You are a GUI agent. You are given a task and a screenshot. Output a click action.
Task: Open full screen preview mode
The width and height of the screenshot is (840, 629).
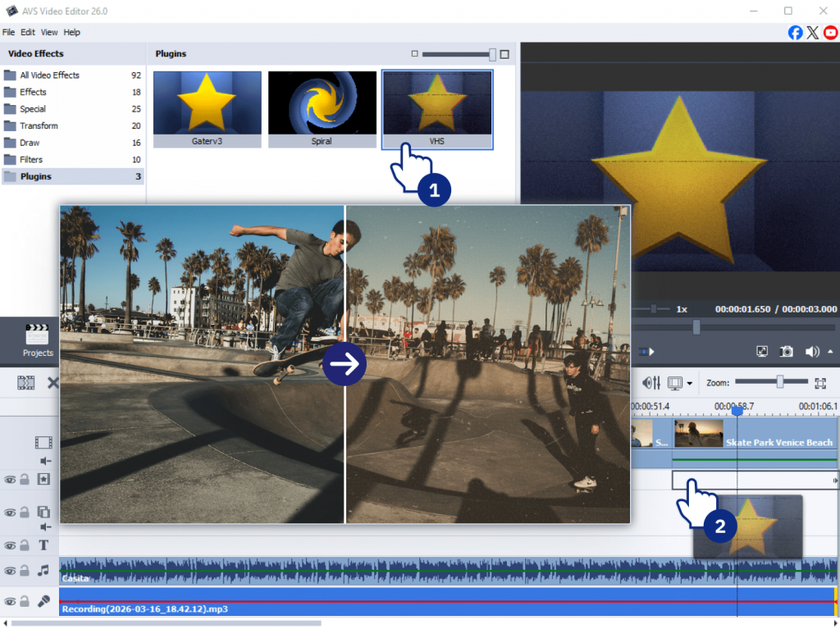click(762, 352)
